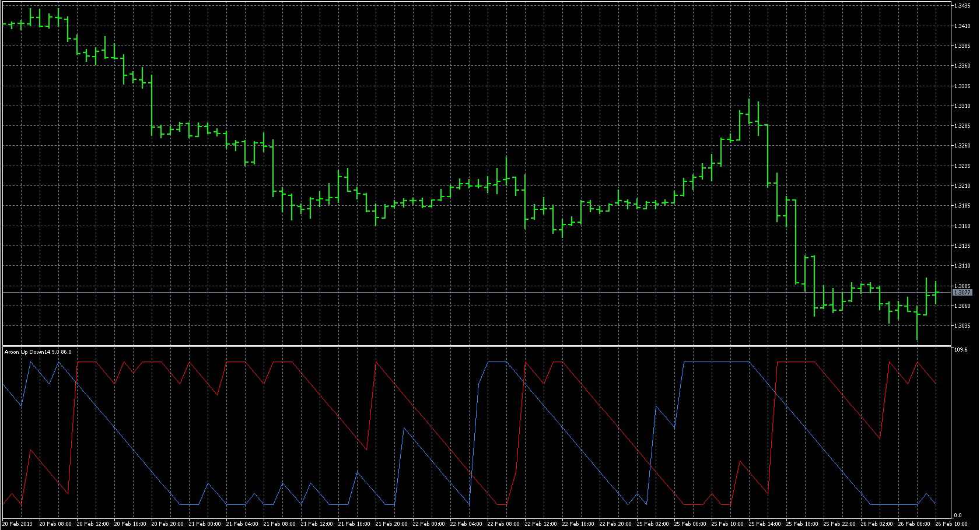The height and width of the screenshot is (530, 980).
Task: Select the 1.3410 price level label
Action: point(963,26)
